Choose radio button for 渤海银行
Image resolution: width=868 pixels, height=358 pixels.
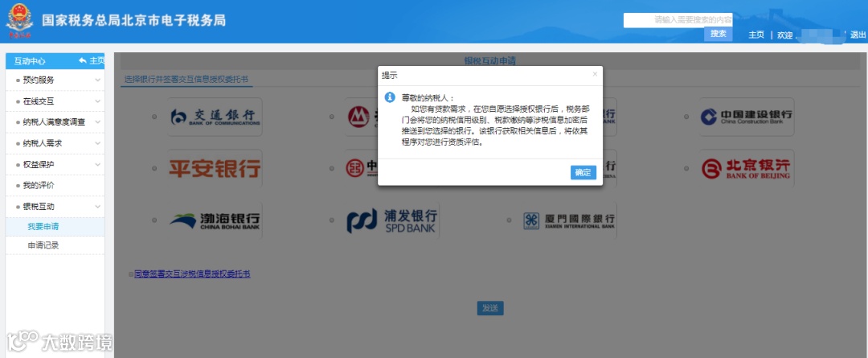154,220
